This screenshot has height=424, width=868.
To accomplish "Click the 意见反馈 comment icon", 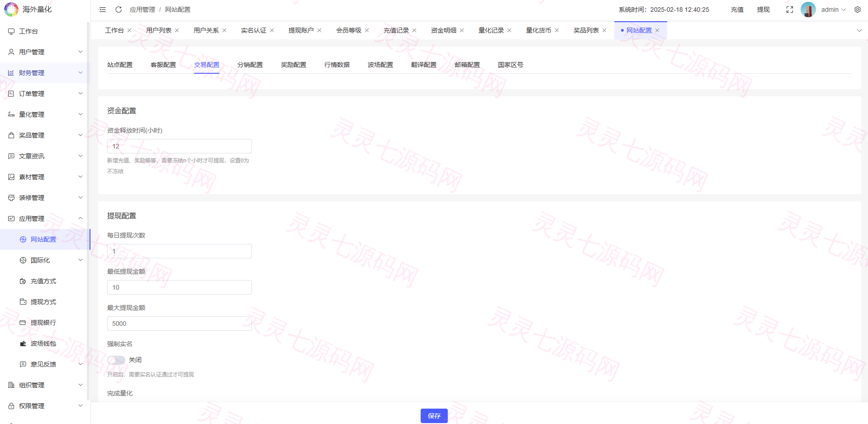I will pos(23,364).
